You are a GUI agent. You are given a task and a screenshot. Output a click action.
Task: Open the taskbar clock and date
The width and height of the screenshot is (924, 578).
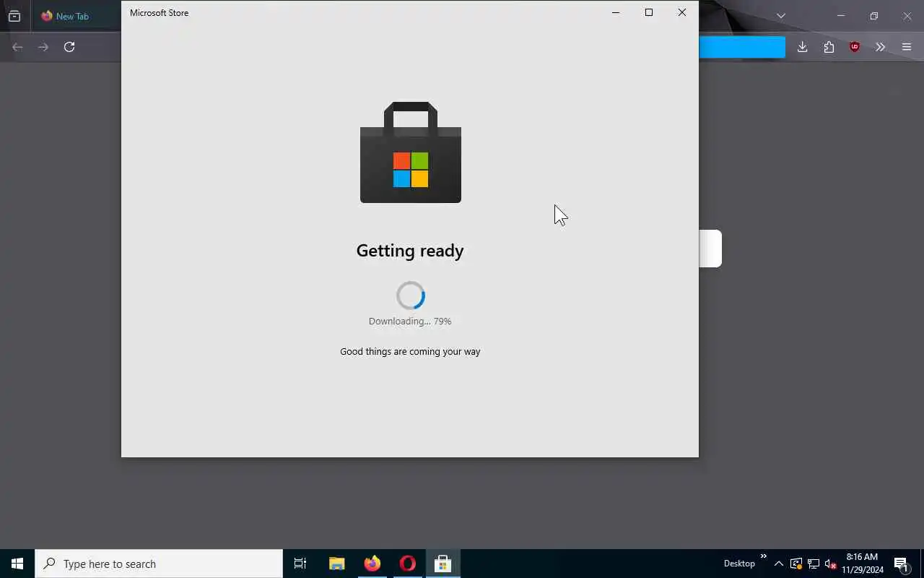pyautogui.click(x=862, y=564)
